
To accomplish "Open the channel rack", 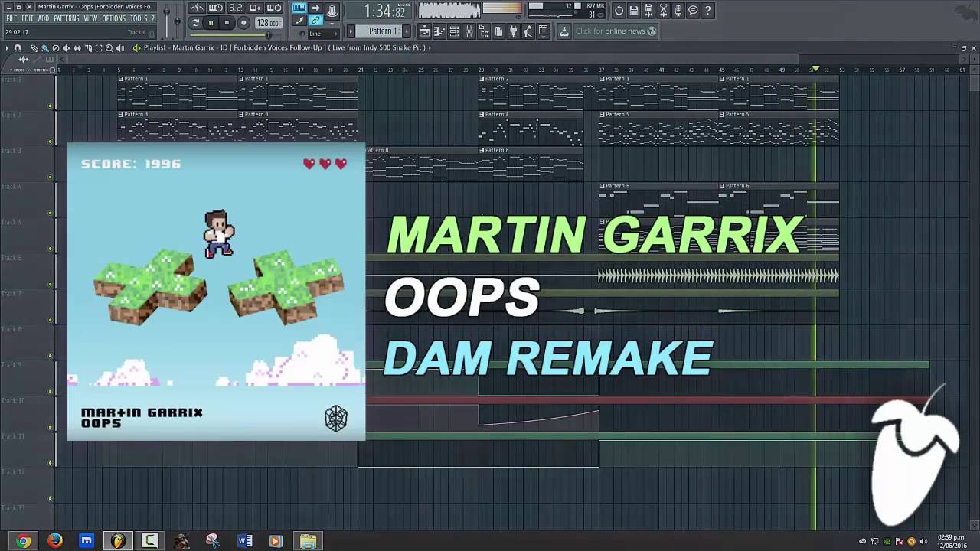I will 454,31.
